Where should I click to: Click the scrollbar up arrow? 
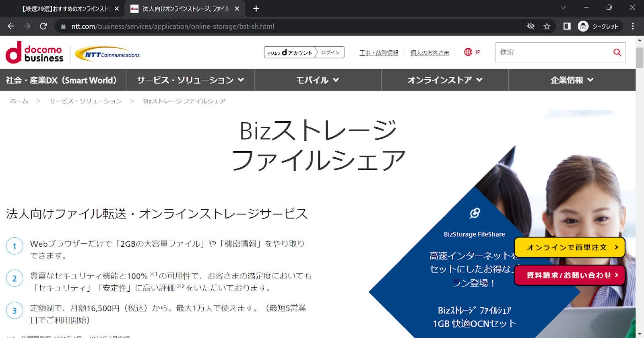tap(640, 41)
